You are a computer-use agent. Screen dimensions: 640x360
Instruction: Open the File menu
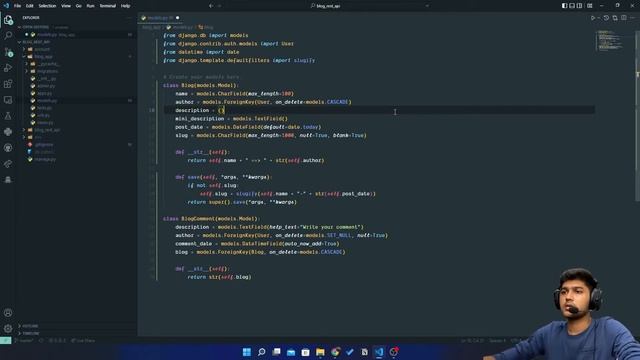pyautogui.click(x=18, y=6)
